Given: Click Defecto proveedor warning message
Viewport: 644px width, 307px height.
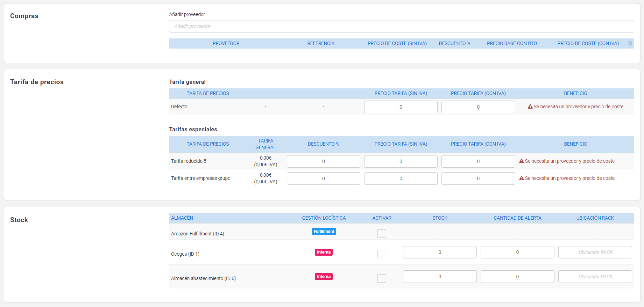Looking at the screenshot, I should coord(578,107).
